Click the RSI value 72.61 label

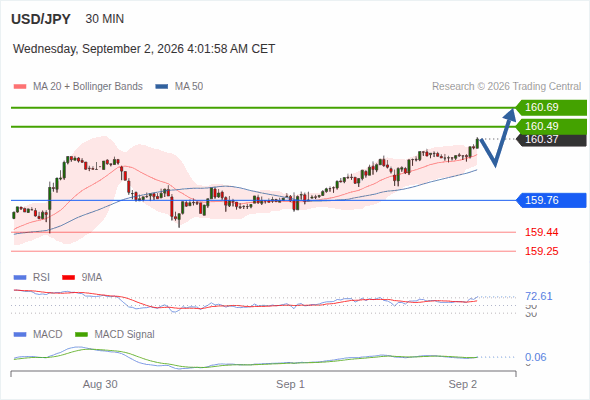coord(539,297)
